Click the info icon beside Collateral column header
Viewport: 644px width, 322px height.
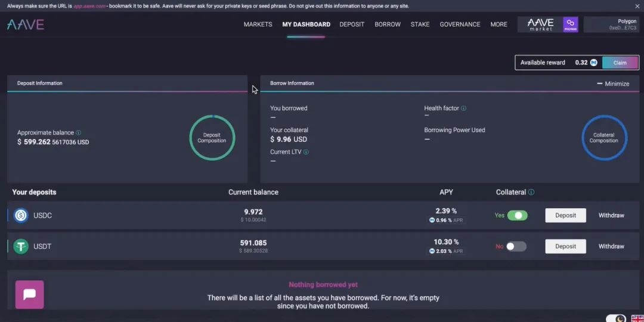(531, 193)
